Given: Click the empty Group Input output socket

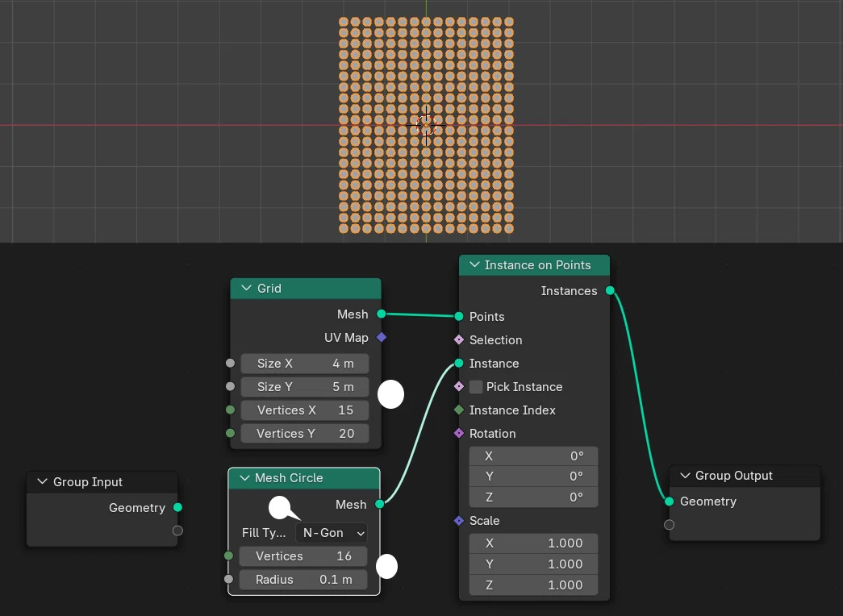Looking at the screenshot, I should pyautogui.click(x=177, y=531).
